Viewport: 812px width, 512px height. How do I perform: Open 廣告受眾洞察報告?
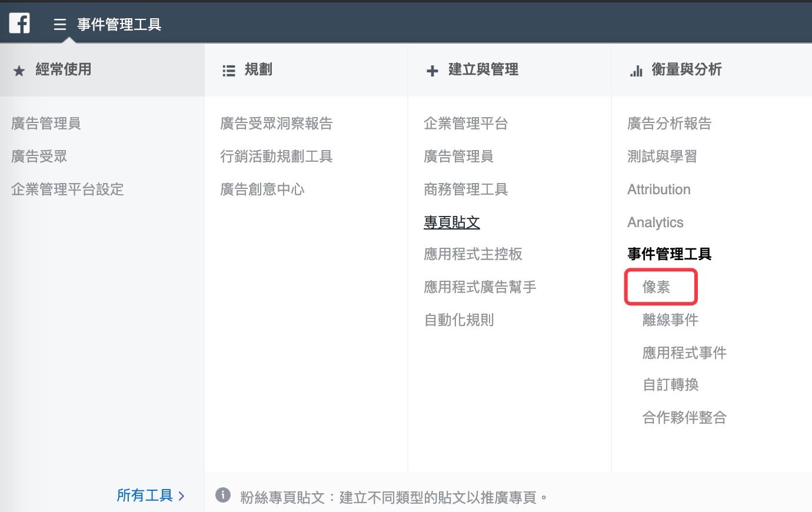coord(277,124)
